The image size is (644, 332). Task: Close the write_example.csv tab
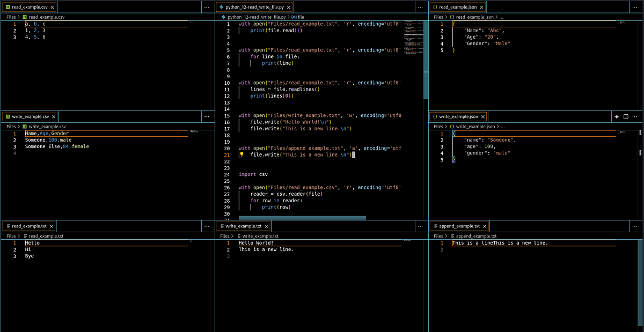54,116
